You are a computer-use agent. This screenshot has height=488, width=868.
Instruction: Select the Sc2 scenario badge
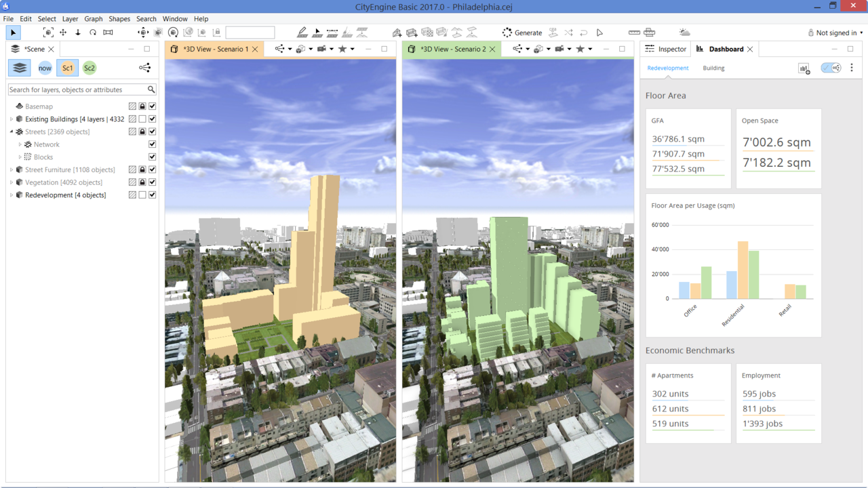pos(90,68)
